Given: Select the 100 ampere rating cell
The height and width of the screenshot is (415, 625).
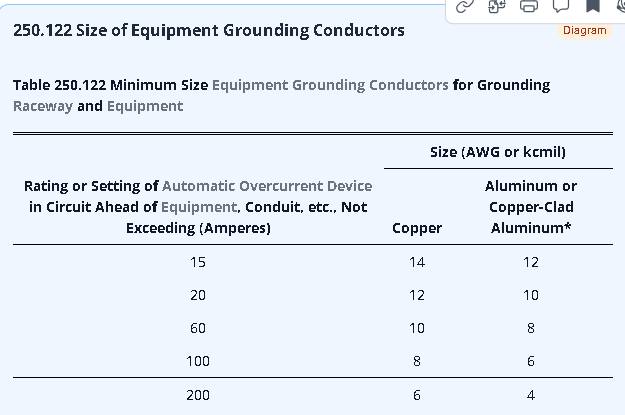Looking at the screenshot, I should click(198, 361).
